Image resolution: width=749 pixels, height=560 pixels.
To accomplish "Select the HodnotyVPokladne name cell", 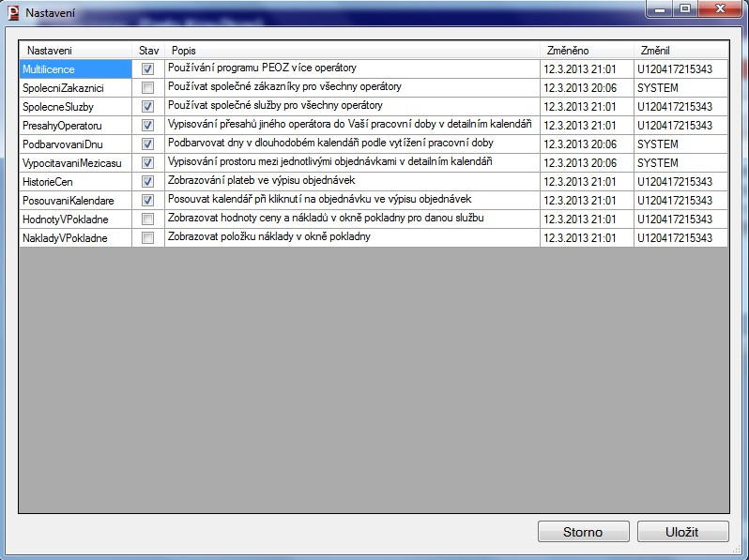I will pyautogui.click(x=75, y=219).
